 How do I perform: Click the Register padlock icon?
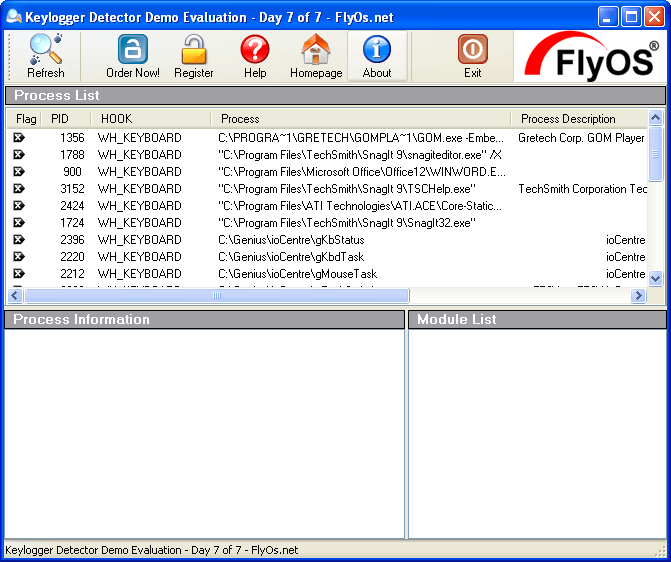pos(194,49)
